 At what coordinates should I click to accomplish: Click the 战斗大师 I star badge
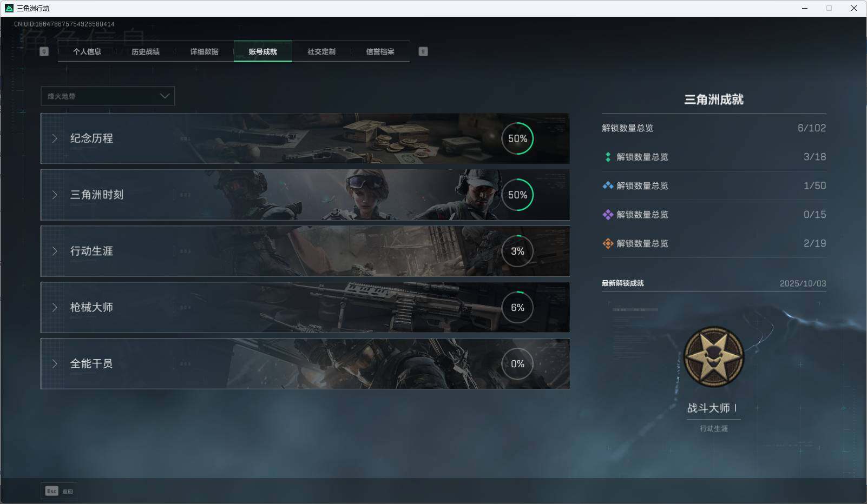coord(714,356)
